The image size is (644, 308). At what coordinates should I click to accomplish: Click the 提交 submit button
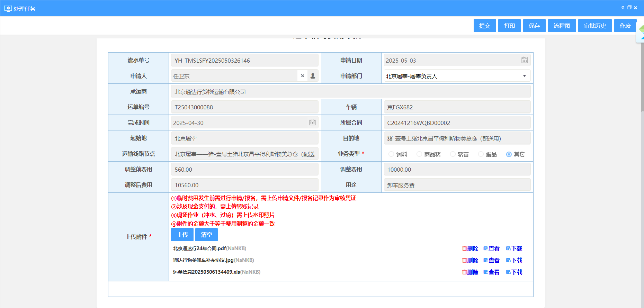tap(484, 26)
